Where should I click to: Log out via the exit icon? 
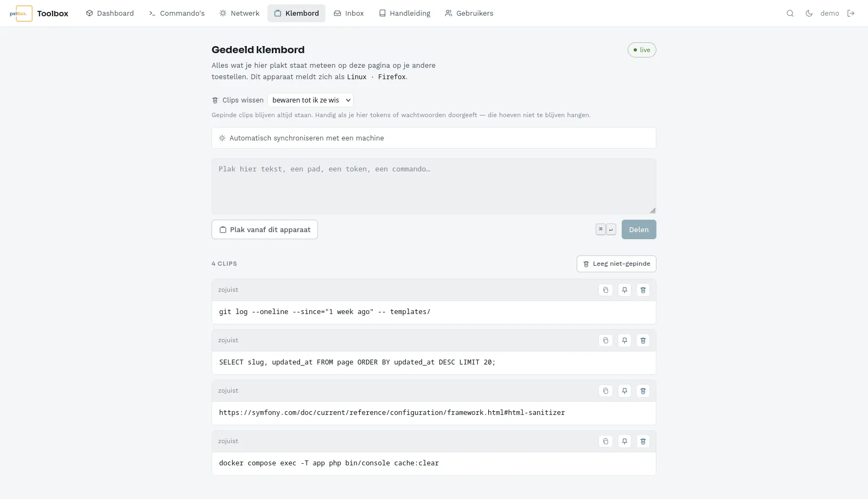pos(851,13)
